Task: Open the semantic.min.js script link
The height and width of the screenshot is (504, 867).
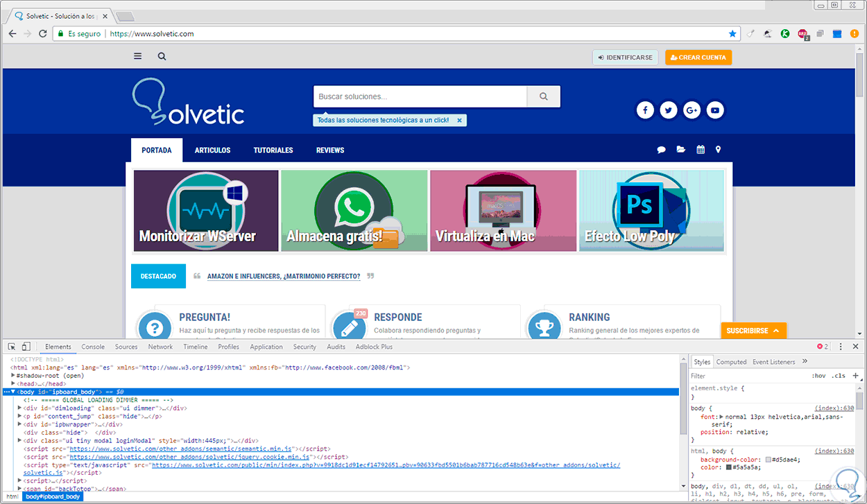Action: tap(182, 449)
